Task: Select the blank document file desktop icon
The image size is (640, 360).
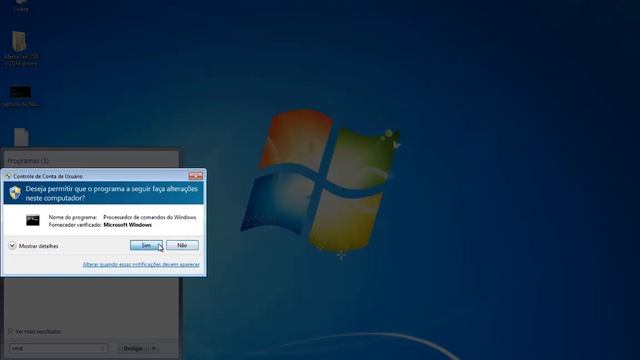Action: 21,137
